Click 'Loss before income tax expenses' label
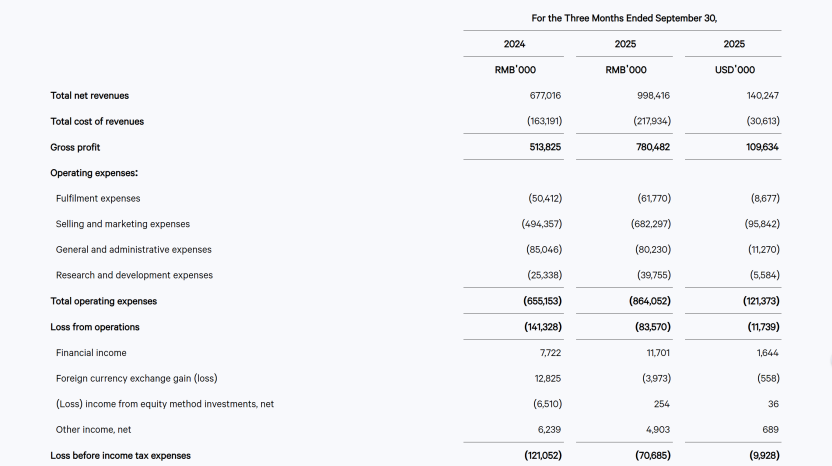 (x=120, y=456)
